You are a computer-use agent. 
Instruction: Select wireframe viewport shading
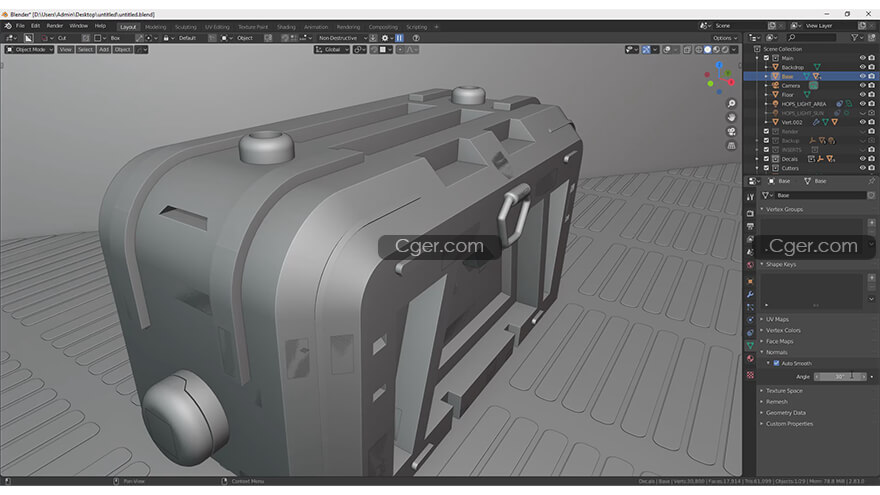699,49
